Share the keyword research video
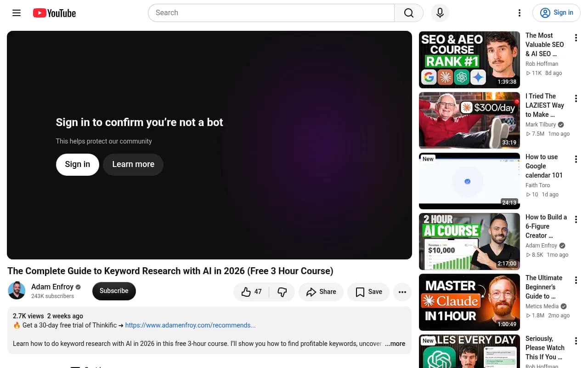This screenshot has height=368, width=588. point(321,292)
